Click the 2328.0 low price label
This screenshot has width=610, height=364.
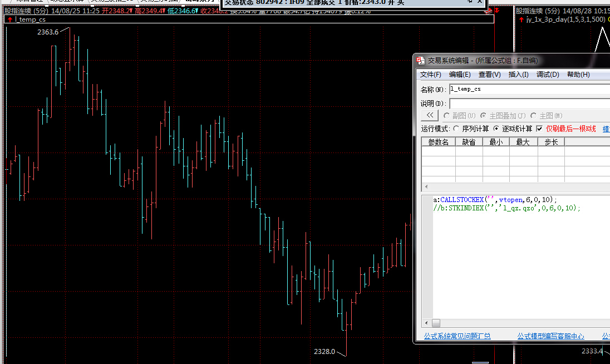324,352
